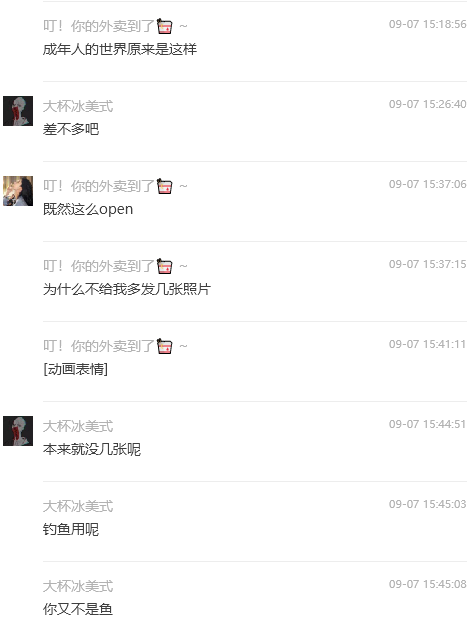Click timestamp 09-07 15:44:51
Image resolution: width=468 pixels, height=620 pixels.
[428, 424]
